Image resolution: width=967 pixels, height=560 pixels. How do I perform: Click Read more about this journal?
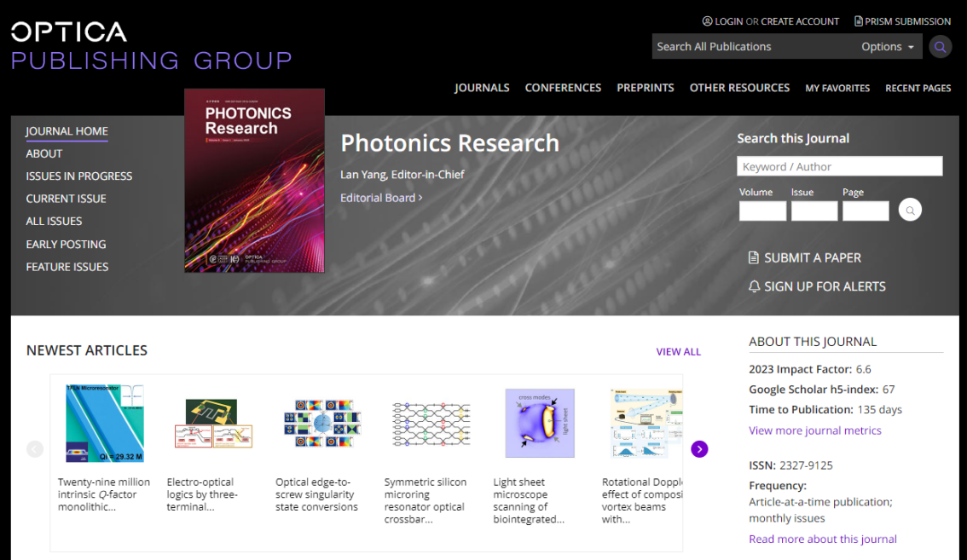point(823,539)
